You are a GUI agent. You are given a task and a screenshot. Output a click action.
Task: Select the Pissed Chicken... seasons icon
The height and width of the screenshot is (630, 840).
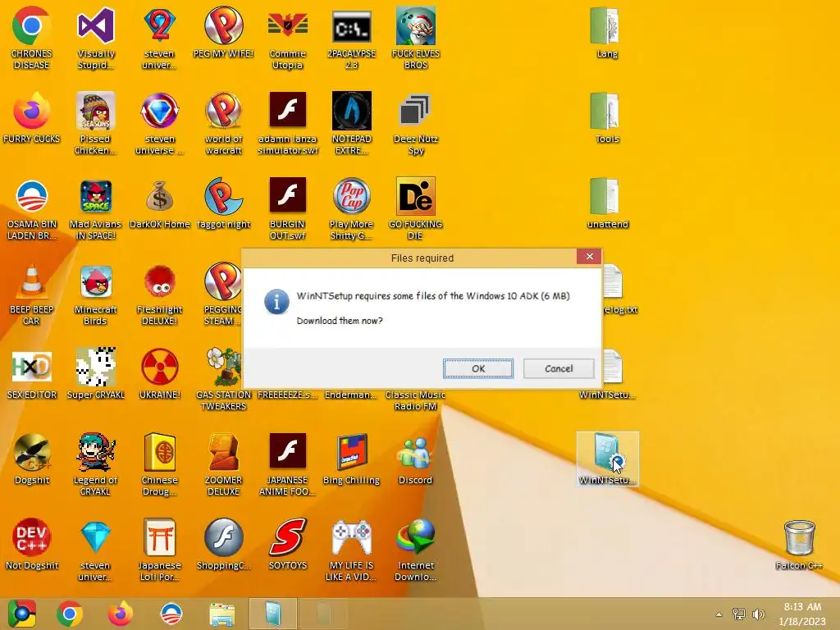(x=95, y=123)
